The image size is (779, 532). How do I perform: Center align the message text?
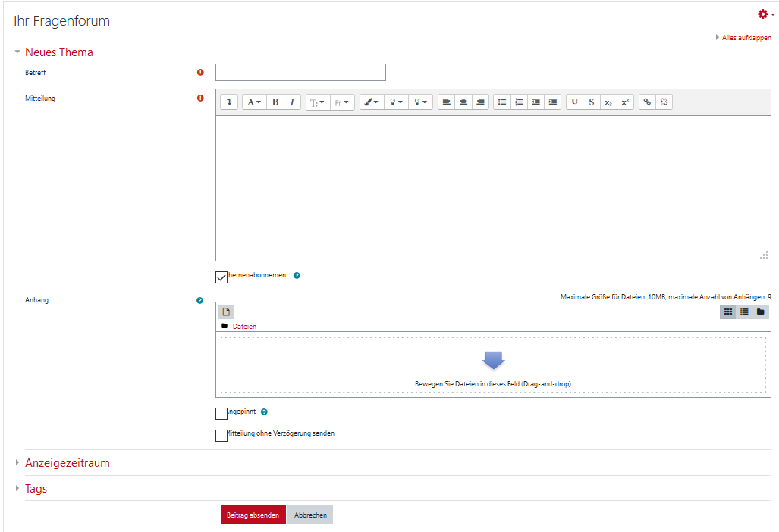[463, 102]
